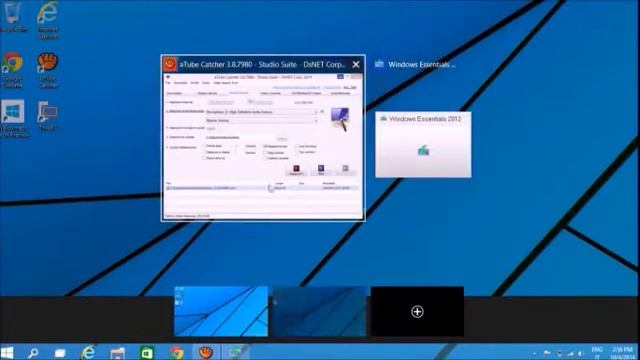Switch to the Windows Essentials 2012 thumbnail
Image resolution: width=640 pixels, height=360 pixels.
coord(423,144)
